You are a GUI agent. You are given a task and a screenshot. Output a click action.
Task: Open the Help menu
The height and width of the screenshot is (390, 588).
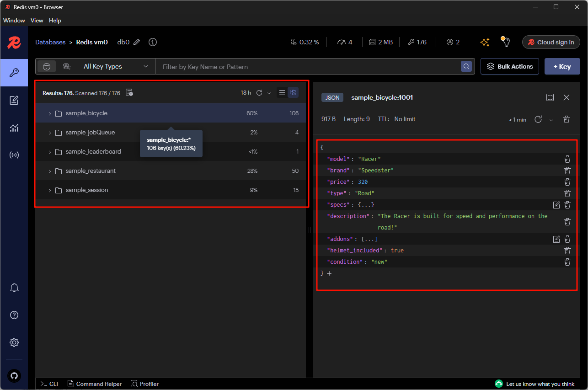coord(55,21)
